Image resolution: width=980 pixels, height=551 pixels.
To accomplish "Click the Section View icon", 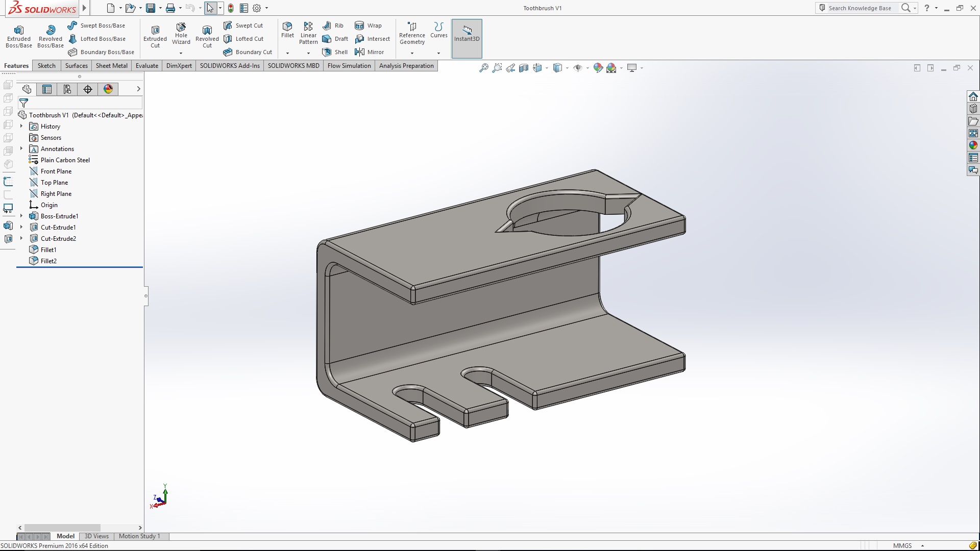I will (524, 68).
